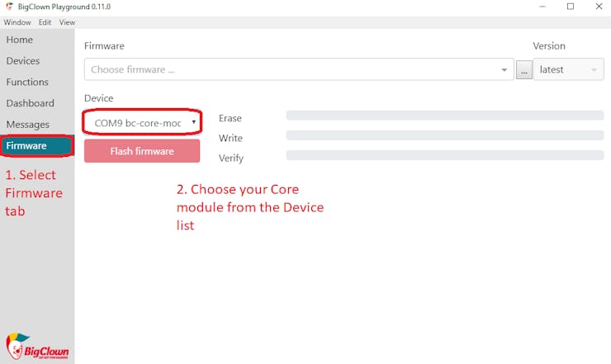Switch to the Devices tab
Viewport: 611px width, 364px height.
23,61
